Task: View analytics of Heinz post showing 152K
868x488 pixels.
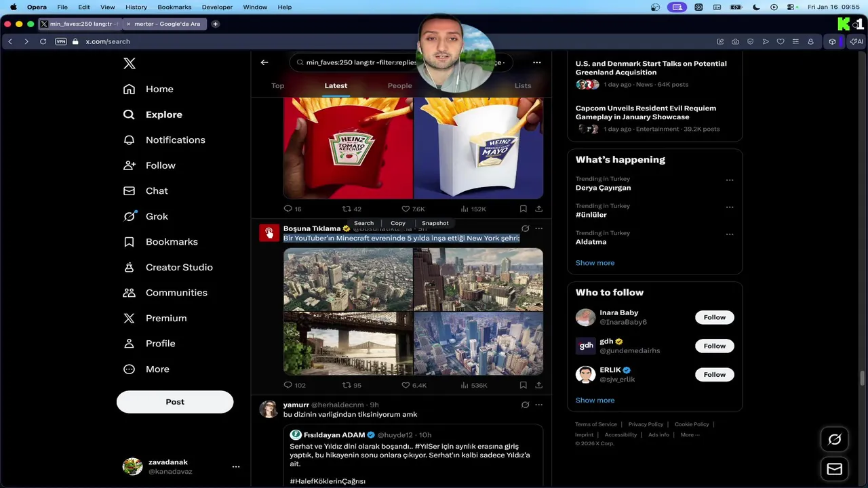Action: click(x=473, y=209)
